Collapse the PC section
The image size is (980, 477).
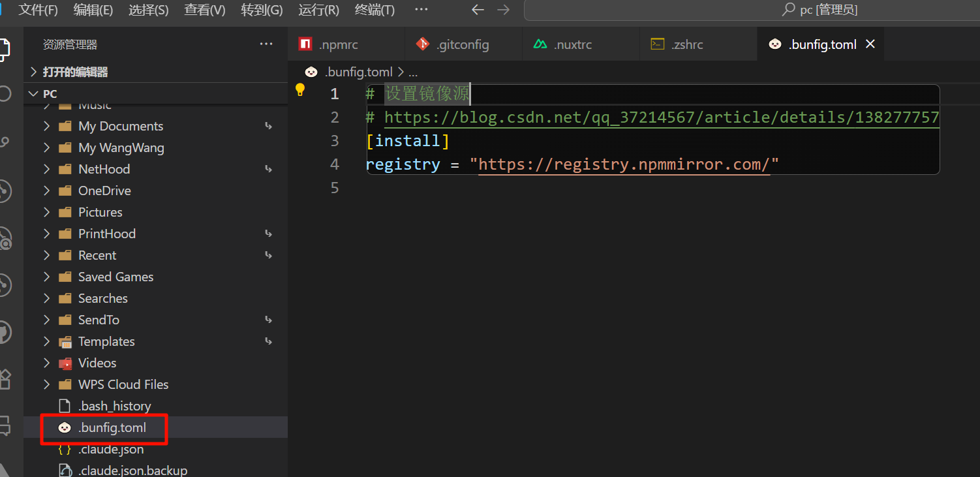pos(34,94)
